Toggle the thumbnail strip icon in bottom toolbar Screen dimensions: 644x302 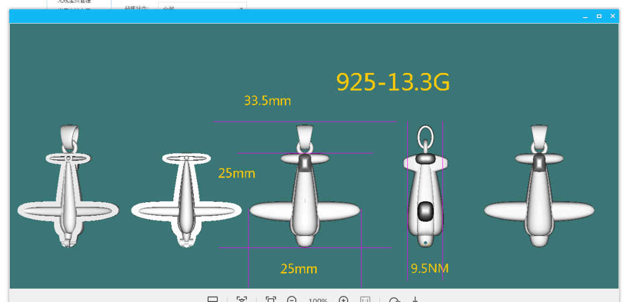[x=213, y=299]
